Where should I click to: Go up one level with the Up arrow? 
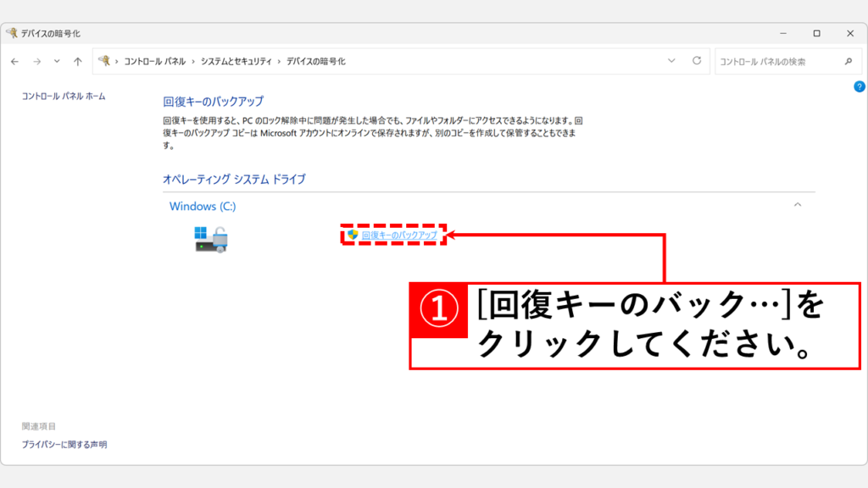(x=78, y=61)
